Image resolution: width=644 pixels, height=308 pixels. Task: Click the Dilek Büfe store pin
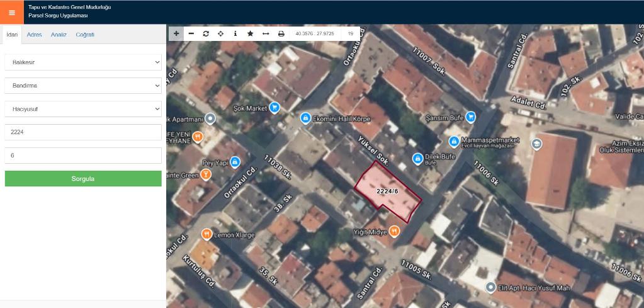click(418, 159)
